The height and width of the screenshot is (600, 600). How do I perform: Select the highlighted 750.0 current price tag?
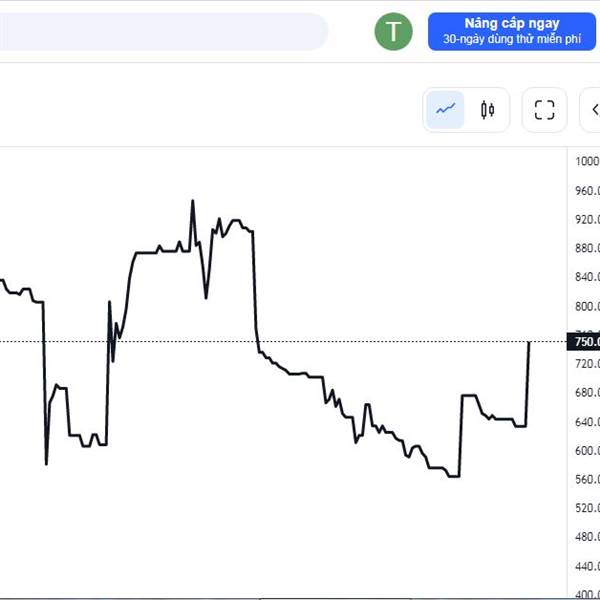point(584,342)
